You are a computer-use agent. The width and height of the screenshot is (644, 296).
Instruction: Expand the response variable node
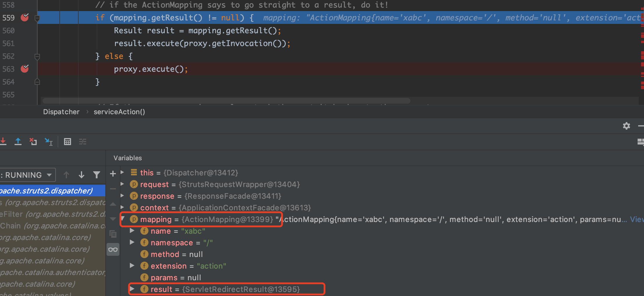[x=123, y=195]
